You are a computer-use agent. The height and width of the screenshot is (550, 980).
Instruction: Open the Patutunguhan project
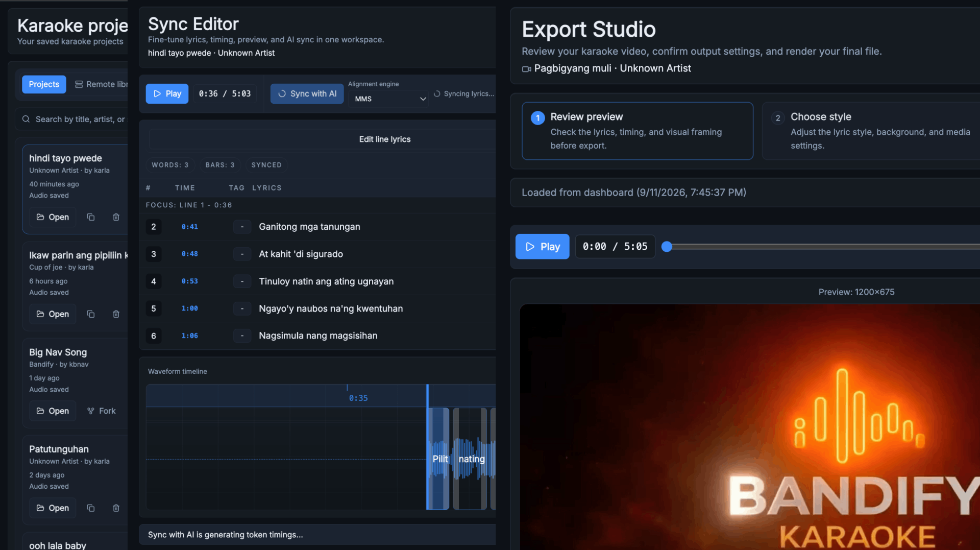[53, 508]
